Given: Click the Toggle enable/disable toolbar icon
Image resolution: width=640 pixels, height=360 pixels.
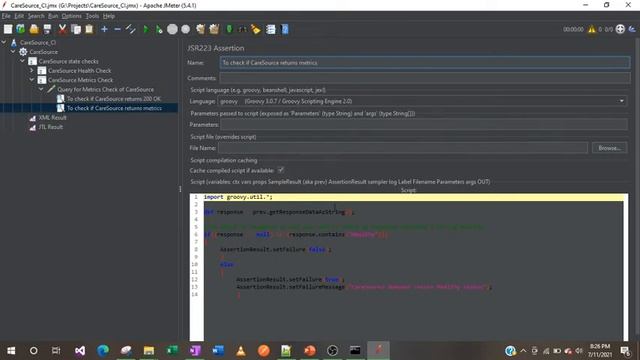Looking at the screenshot, I should [131, 29].
